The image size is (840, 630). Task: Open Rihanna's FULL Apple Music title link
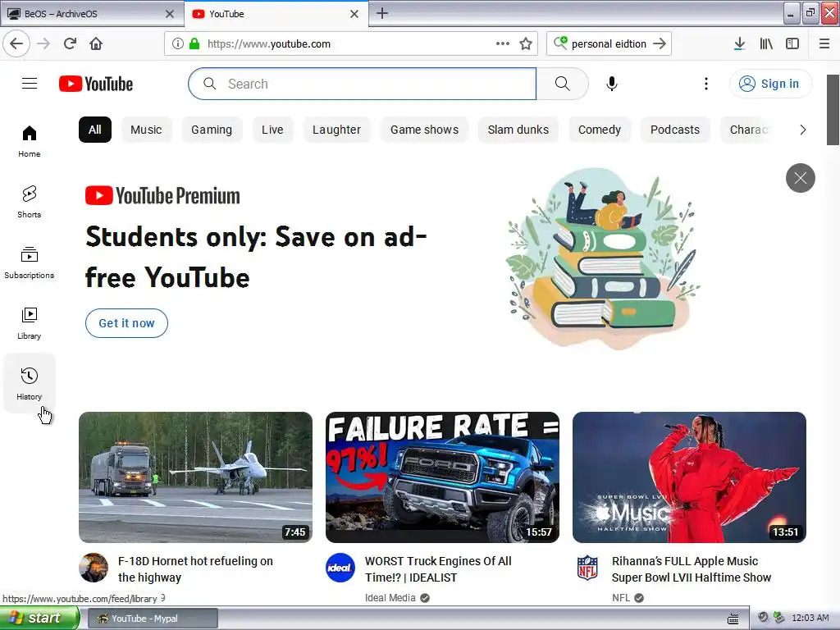(x=692, y=569)
